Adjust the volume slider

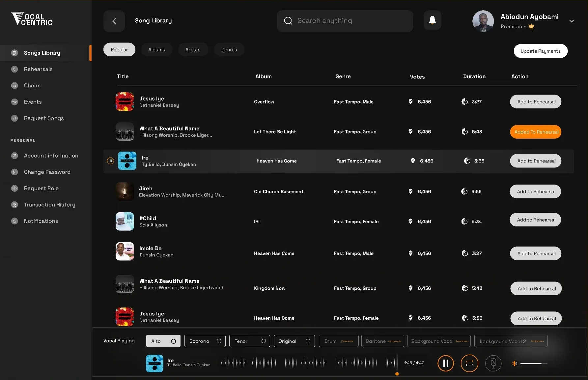534,363
